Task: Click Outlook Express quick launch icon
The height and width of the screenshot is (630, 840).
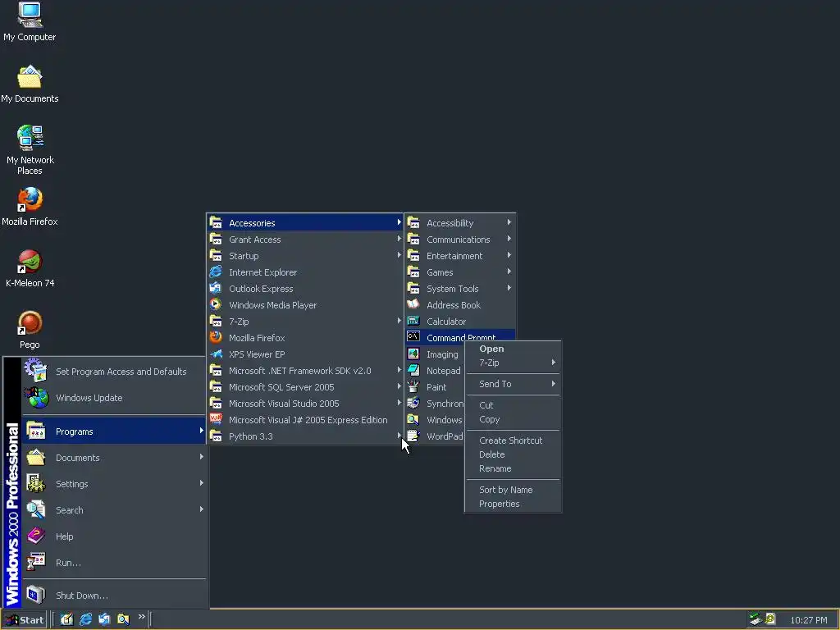Action: [104, 619]
